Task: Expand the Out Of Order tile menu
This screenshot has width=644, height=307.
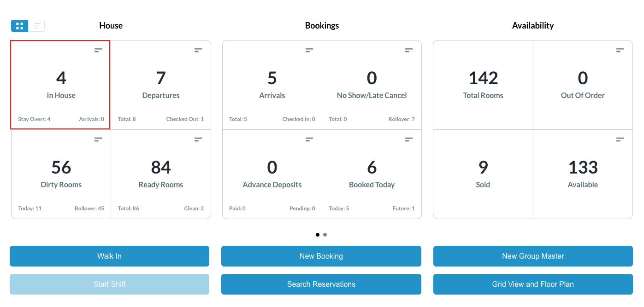Action: tap(620, 50)
